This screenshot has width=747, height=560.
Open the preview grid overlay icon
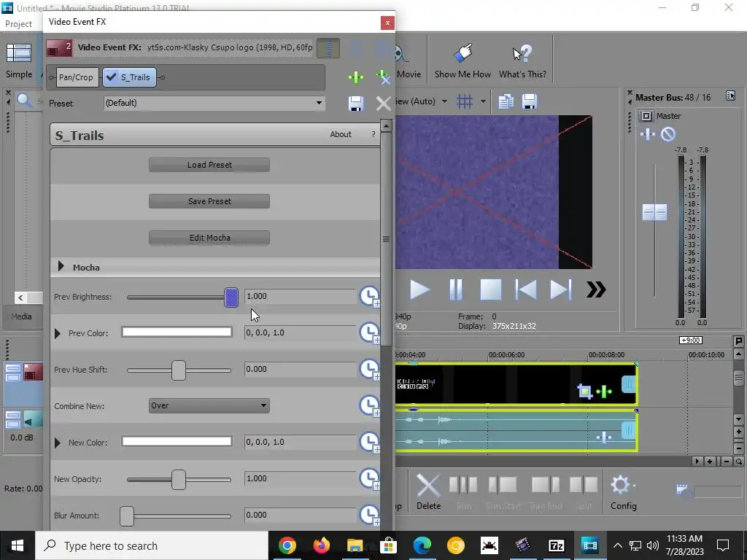[465, 101]
